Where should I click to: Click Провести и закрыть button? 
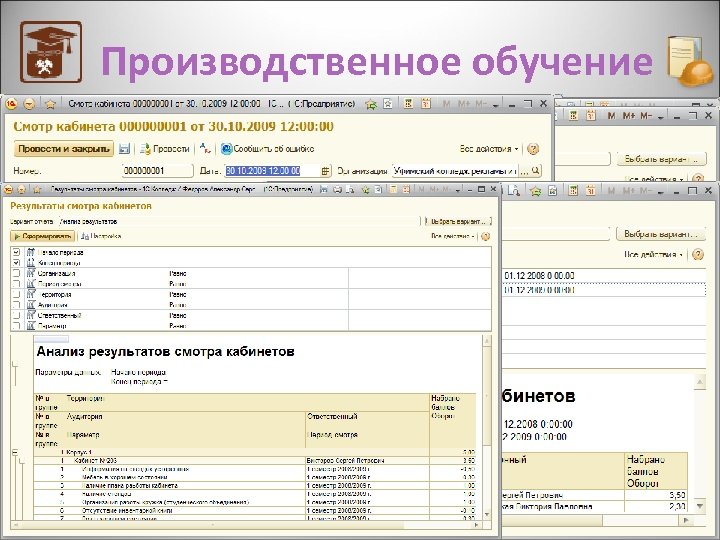64,149
